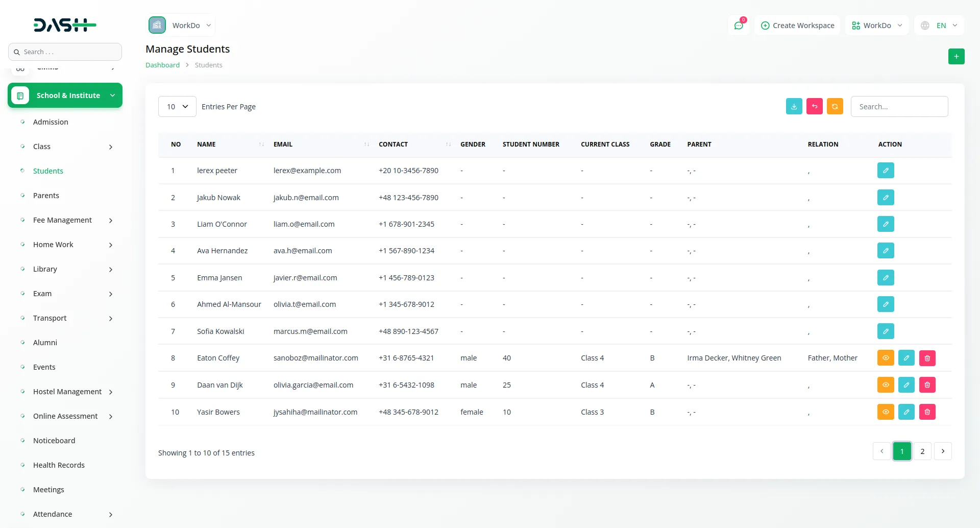Screen dimensions: 980x528
Task: Follow the Dashboard breadcrumb link
Action: tap(162, 65)
